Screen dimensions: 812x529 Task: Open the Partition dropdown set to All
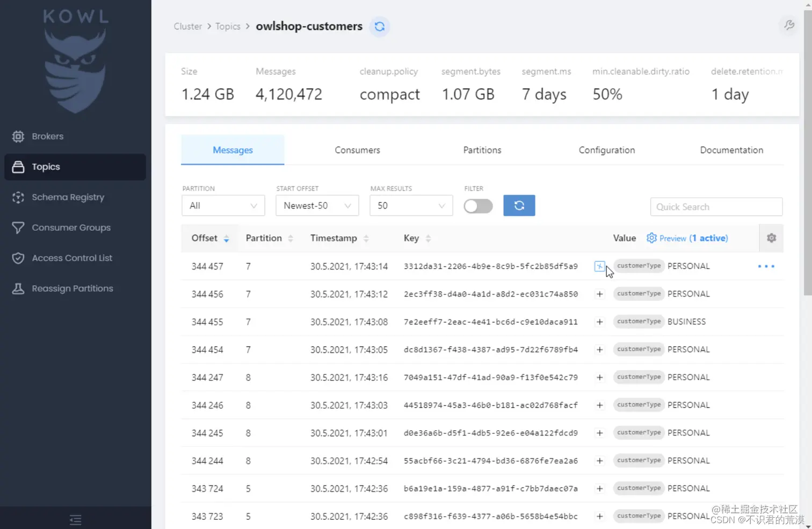[x=223, y=206]
